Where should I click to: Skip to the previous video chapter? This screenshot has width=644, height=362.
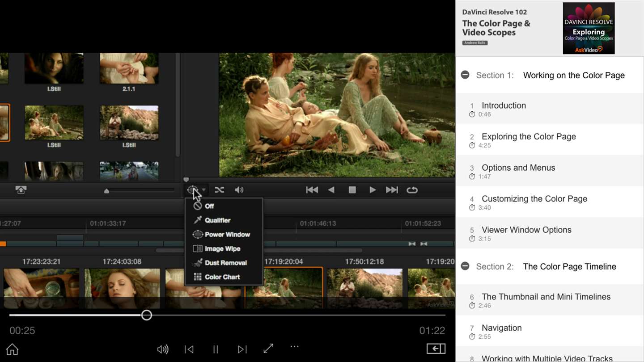(x=189, y=349)
